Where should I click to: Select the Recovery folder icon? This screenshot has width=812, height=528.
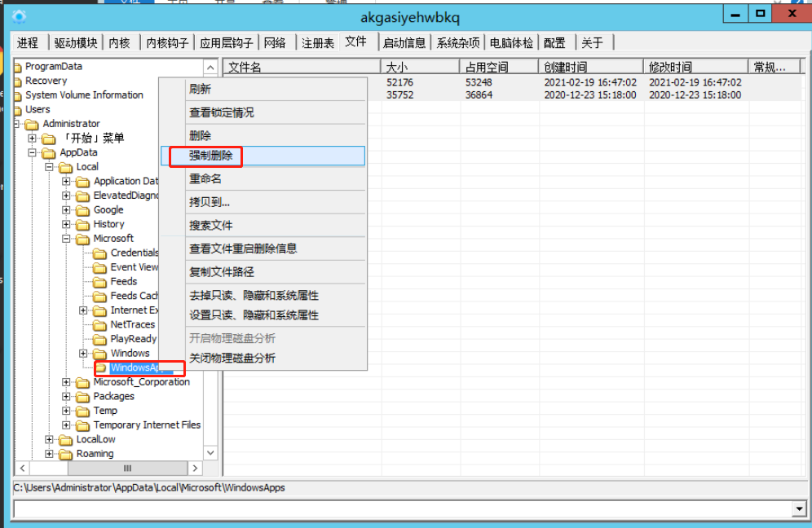(x=18, y=81)
